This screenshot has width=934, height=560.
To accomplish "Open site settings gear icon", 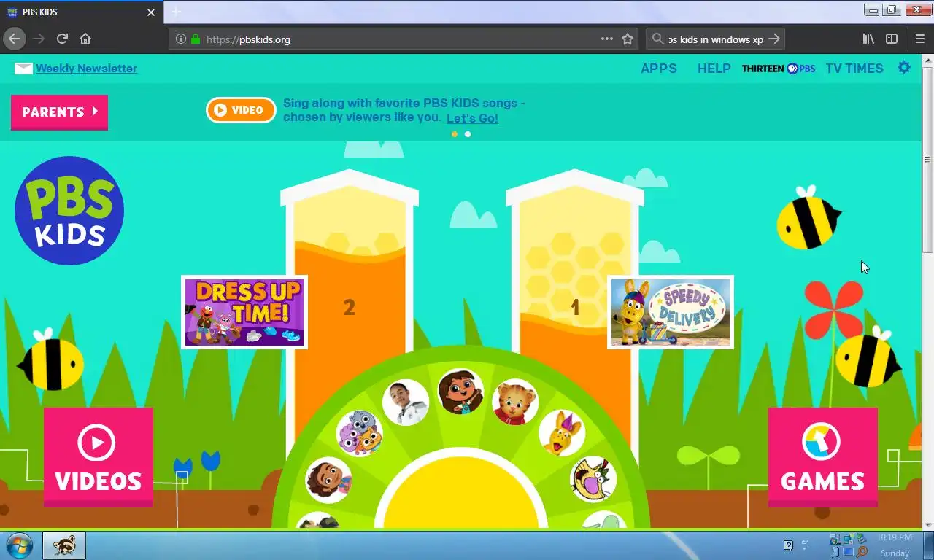I will 904,68.
